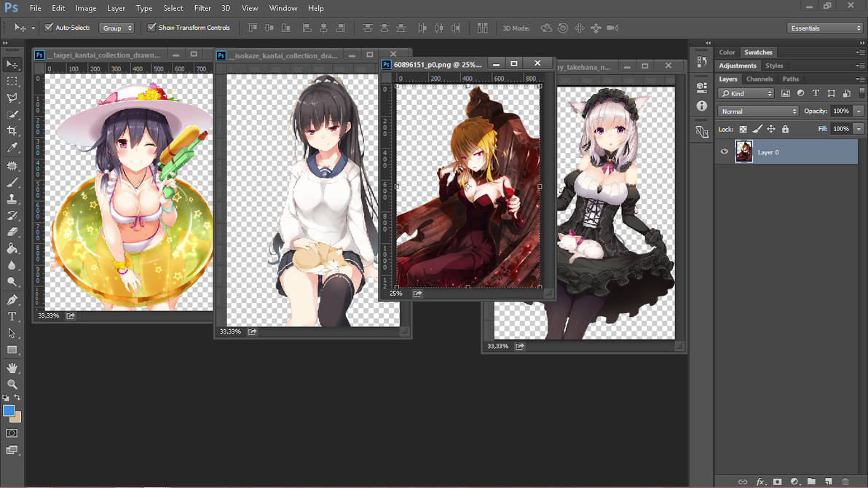
Task: Delete layer using trash icon
Action: click(x=845, y=481)
